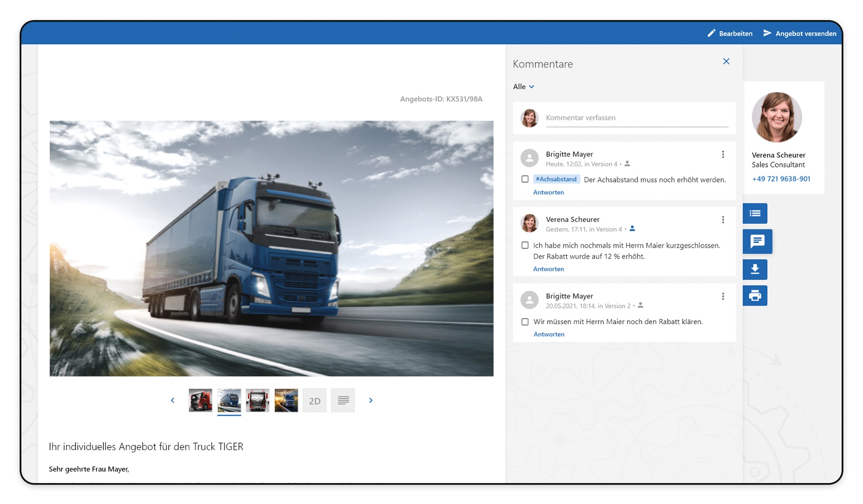Image resolution: width=863 pixels, height=504 pixels.
Task: Check the 'Rabatt wurde auf 12 %' comment checkbox
Action: (525, 245)
